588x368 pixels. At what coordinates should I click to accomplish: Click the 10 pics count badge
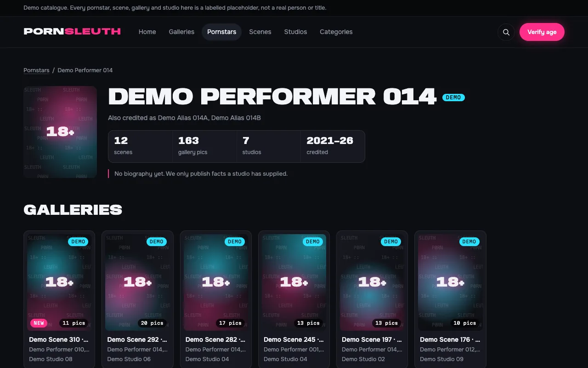(x=464, y=323)
